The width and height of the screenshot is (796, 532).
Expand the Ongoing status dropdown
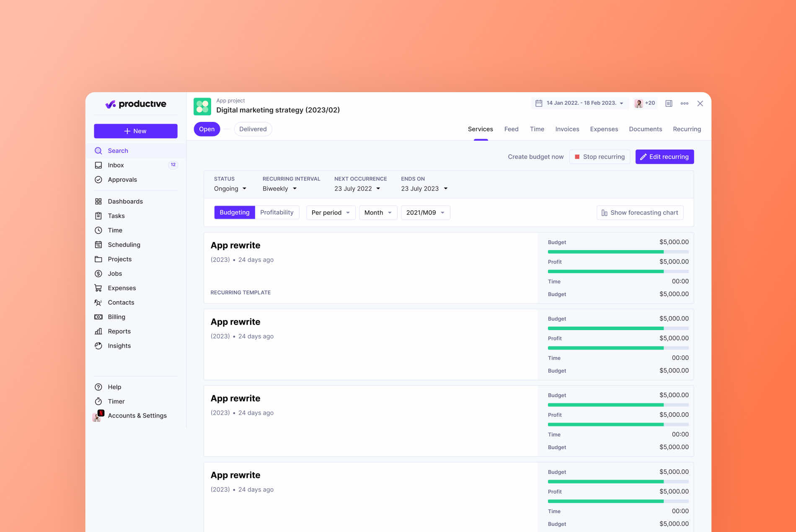tap(230, 189)
